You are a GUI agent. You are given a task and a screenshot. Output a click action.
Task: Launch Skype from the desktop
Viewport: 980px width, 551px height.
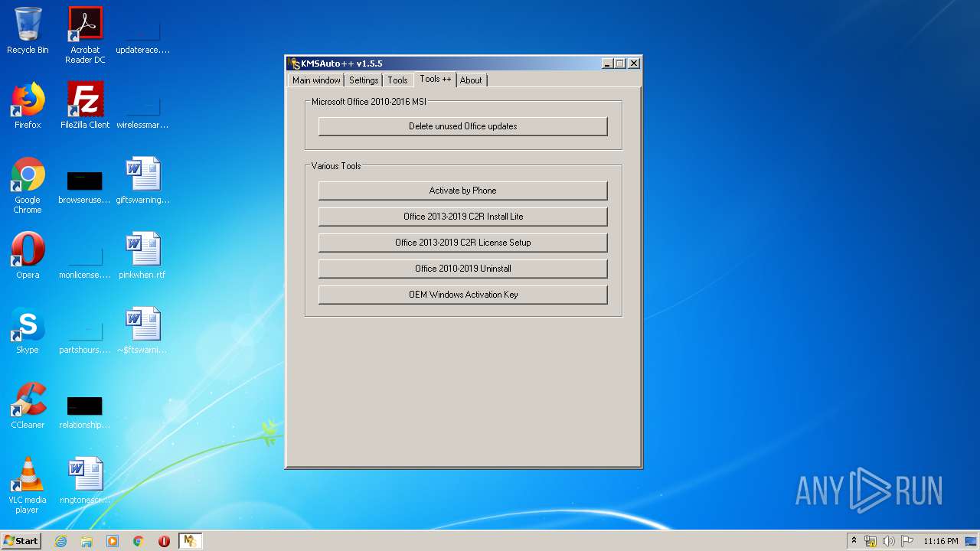point(28,331)
